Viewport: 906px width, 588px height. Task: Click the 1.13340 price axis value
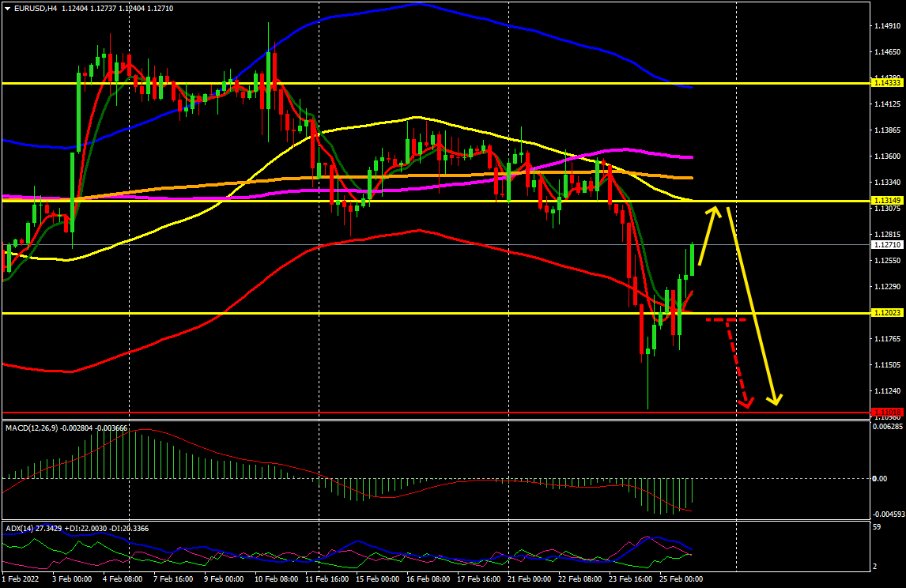[888, 182]
